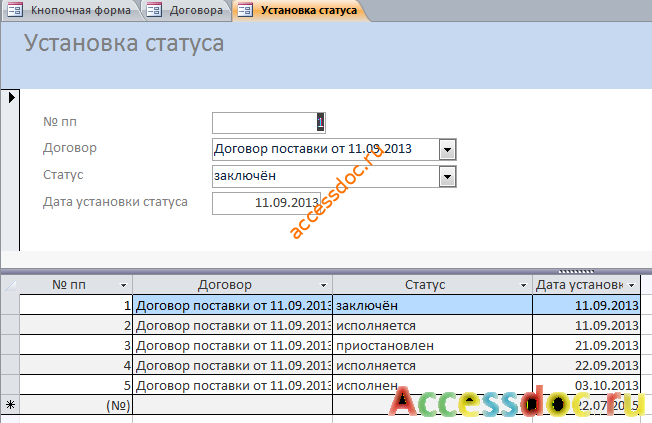The width and height of the screenshot is (652, 423).
Task: Click cell with status заключён
Action: [432, 305]
